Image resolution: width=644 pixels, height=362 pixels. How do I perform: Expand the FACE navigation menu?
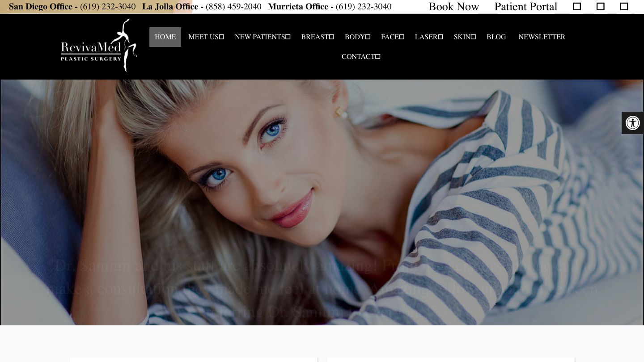tap(392, 37)
